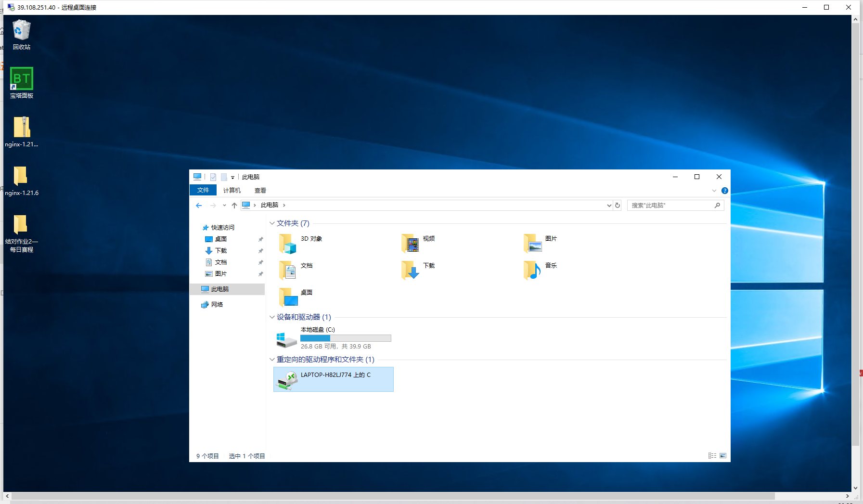Go back with the blue left arrow
Image resolution: width=863 pixels, height=504 pixels.
199,206
